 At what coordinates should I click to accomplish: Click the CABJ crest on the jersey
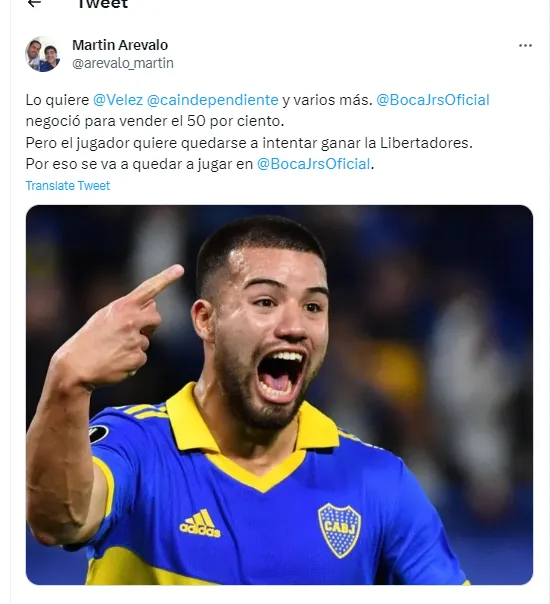[x=339, y=530]
